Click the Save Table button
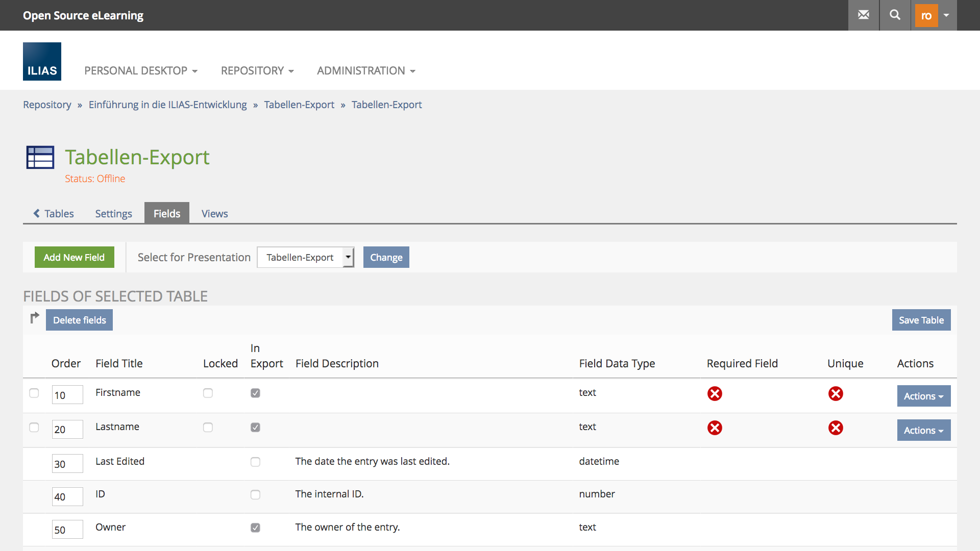The image size is (980, 551). (921, 320)
